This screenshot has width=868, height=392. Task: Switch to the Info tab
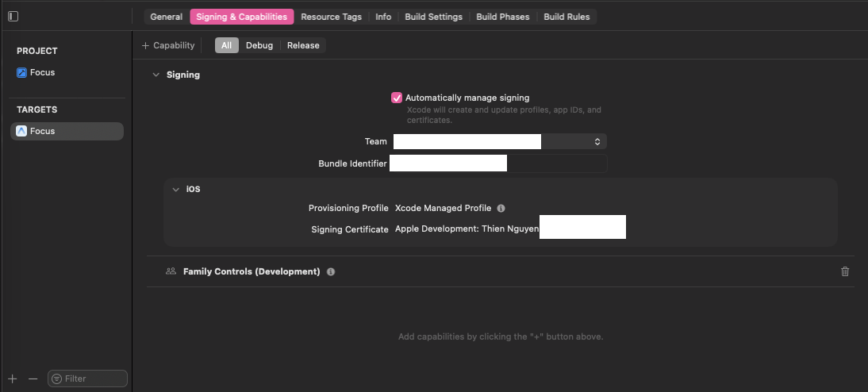coord(383,17)
